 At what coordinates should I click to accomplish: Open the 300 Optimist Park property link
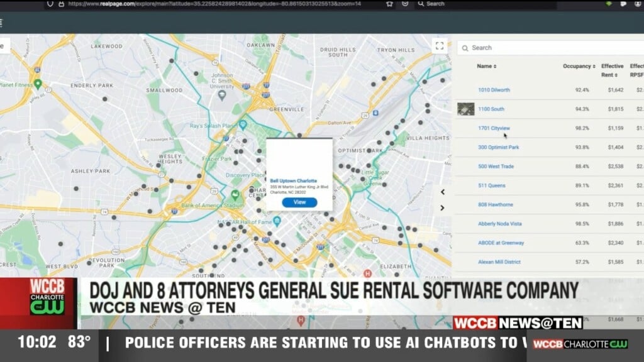pyautogui.click(x=498, y=147)
